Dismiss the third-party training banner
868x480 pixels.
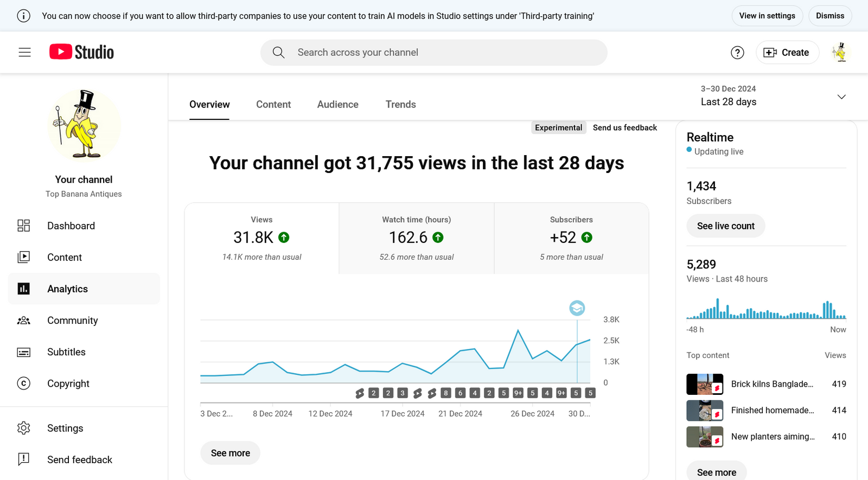click(829, 16)
